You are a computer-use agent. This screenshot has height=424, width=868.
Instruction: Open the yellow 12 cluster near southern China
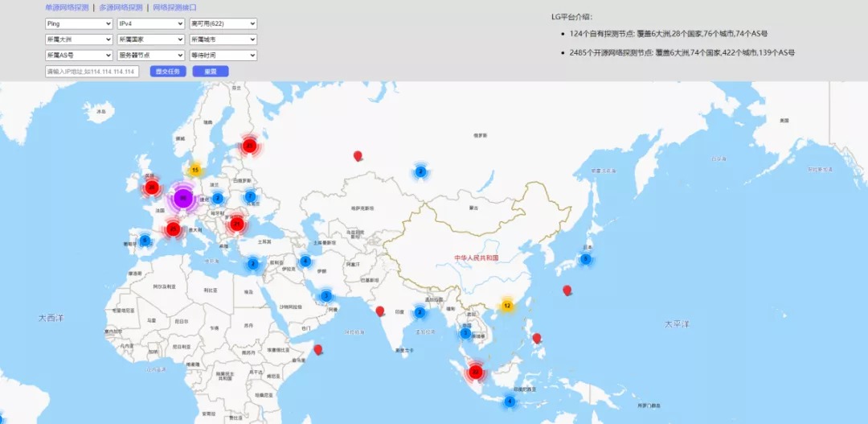click(507, 306)
